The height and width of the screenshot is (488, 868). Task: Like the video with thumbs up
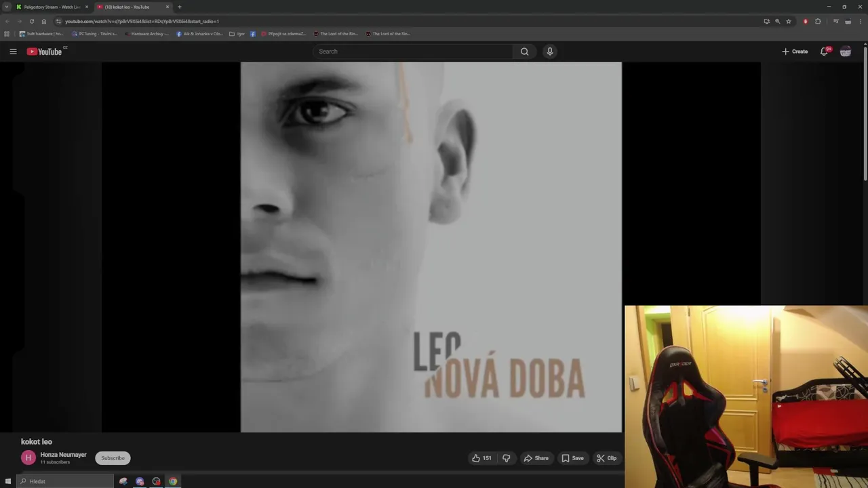pyautogui.click(x=481, y=458)
